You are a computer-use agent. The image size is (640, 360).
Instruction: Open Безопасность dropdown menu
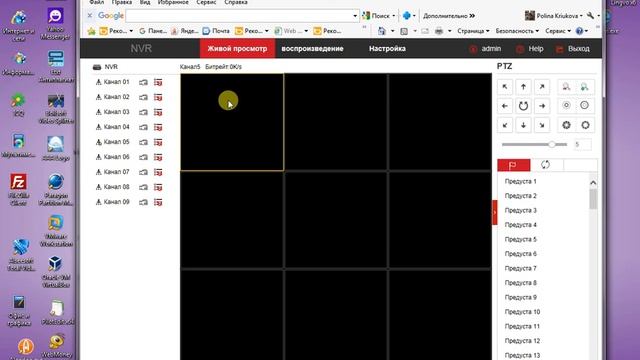[517, 31]
